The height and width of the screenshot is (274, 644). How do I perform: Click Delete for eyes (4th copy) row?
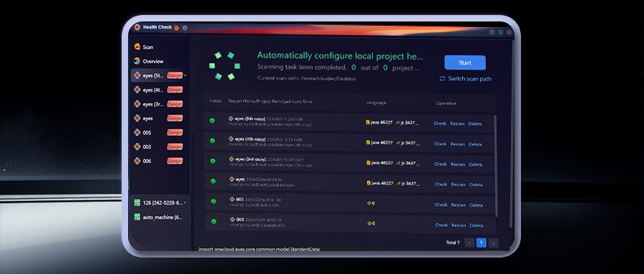[475, 145]
